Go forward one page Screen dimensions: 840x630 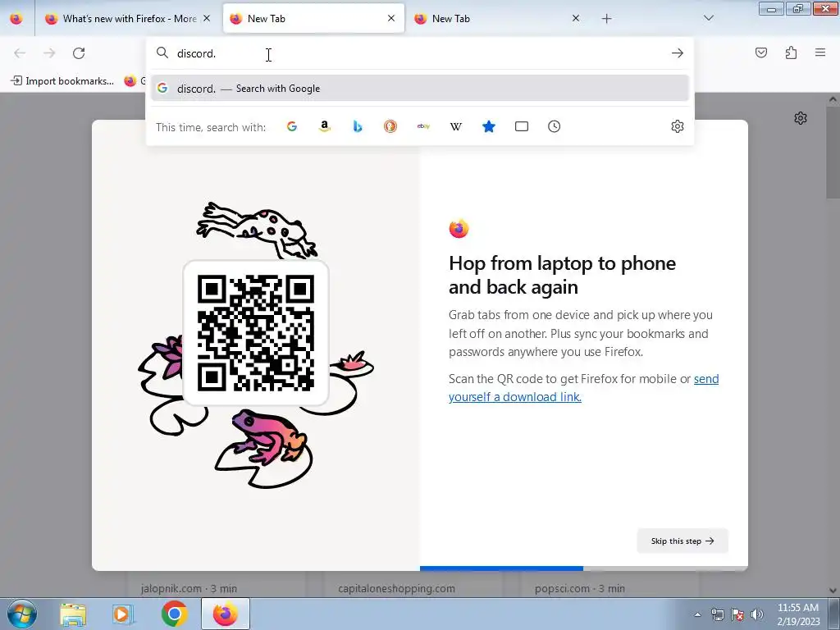49,53
